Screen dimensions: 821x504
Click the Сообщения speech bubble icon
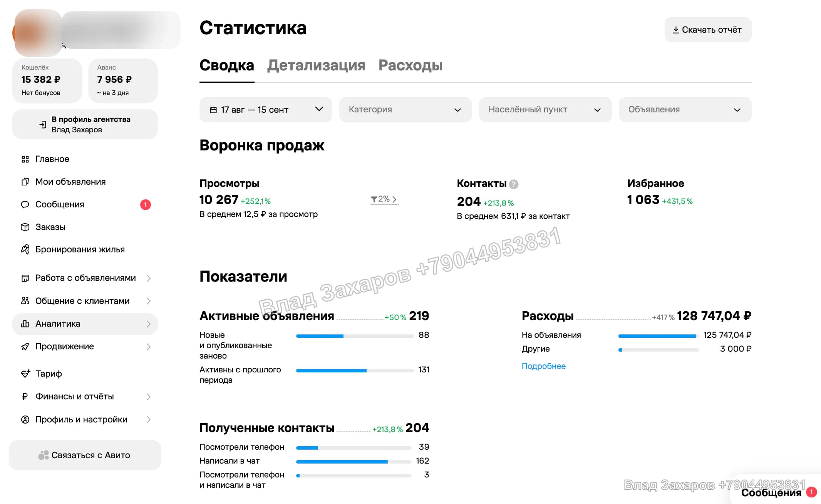pos(25,204)
